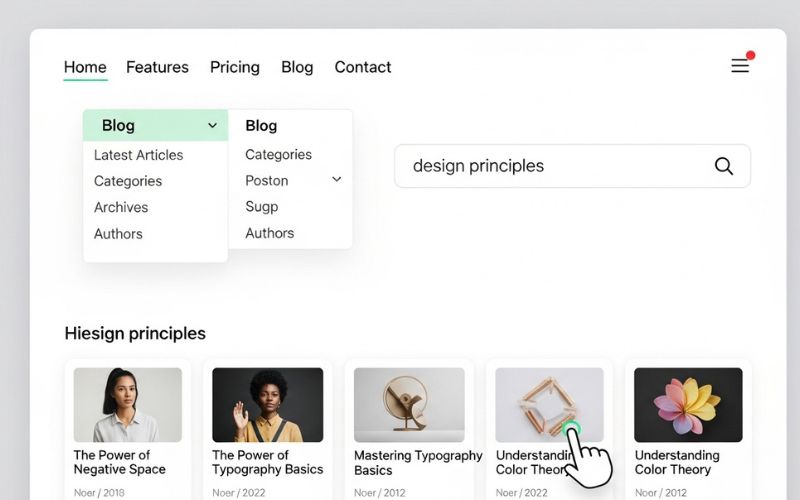
Task: Expand the green Blog dropdown header
Action: click(155, 125)
